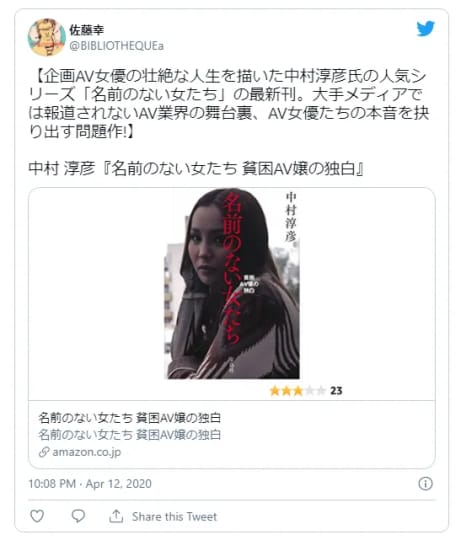Open card title 名前のない女たち 貧困AV嬢の独白
461x540 pixels.
pos(129,418)
